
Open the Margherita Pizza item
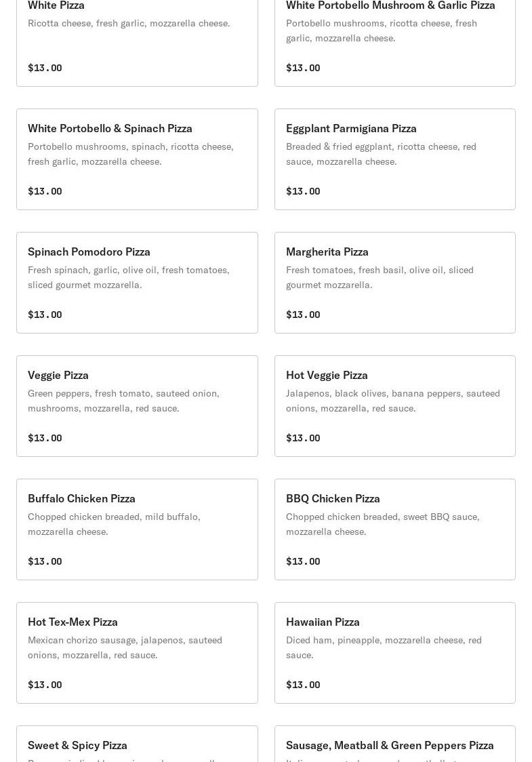pos(395,283)
